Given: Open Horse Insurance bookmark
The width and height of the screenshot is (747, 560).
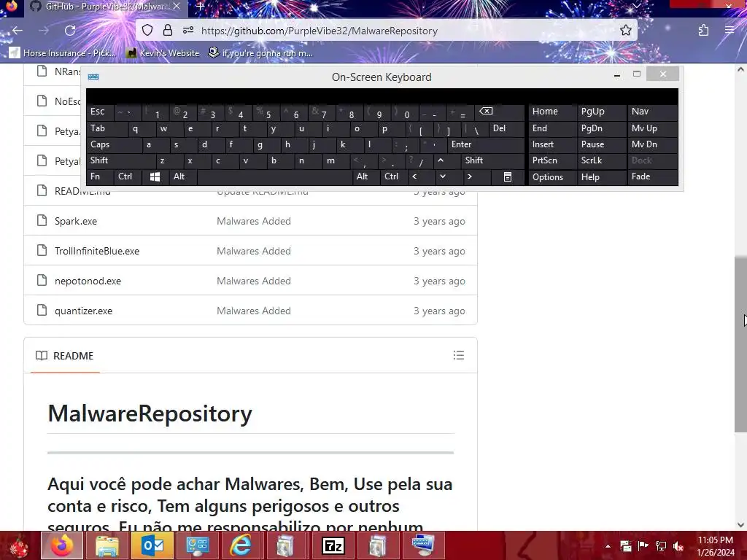Looking at the screenshot, I should pos(63,52).
